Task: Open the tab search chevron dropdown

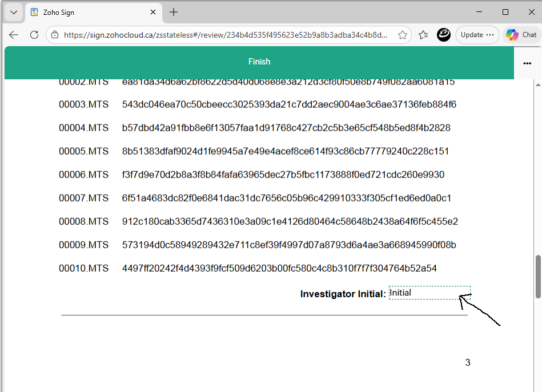Action: point(13,11)
